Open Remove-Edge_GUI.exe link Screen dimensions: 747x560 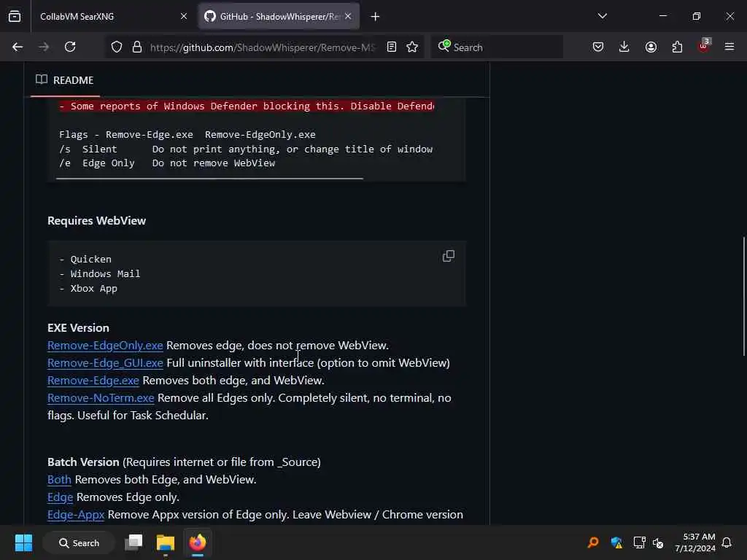[105, 363]
